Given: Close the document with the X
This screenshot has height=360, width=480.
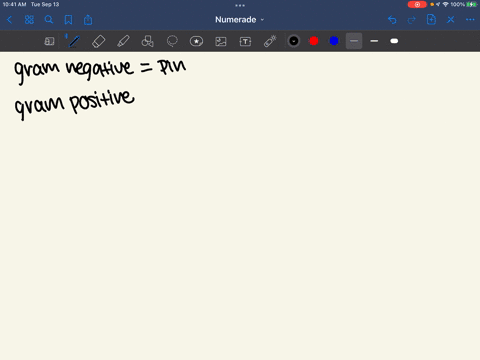Looking at the screenshot, I should pyautogui.click(x=451, y=20).
